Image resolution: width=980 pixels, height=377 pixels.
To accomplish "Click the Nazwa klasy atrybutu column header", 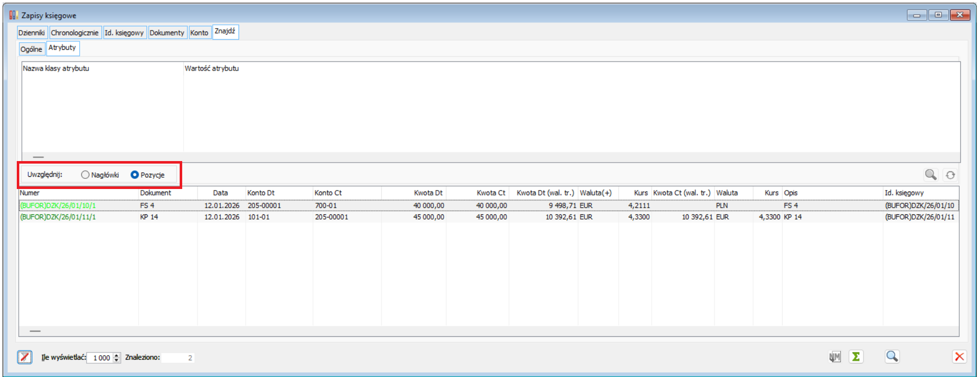I will coord(56,69).
